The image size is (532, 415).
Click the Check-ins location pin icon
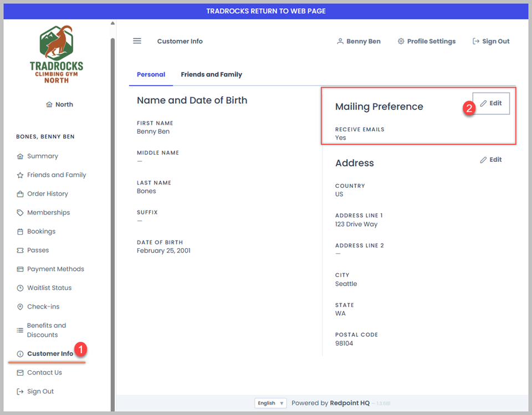pos(21,307)
